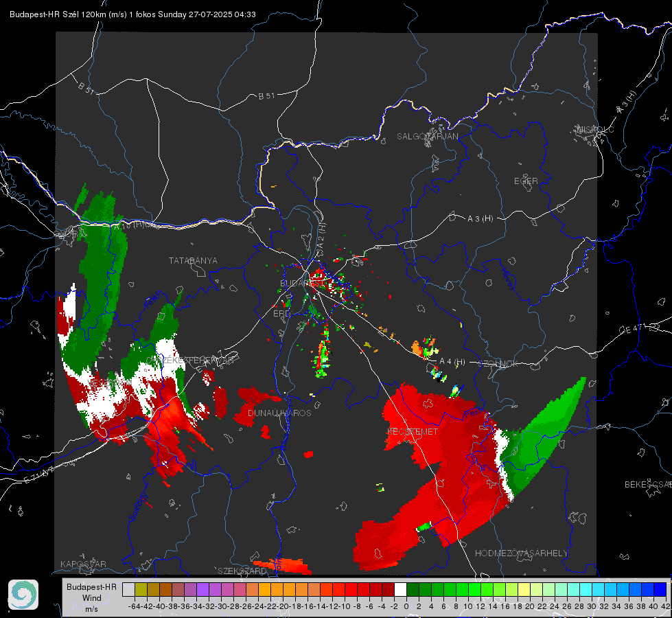Select the KAPOSVÁR city label
Screen dimensions: 672x618
[83, 564]
